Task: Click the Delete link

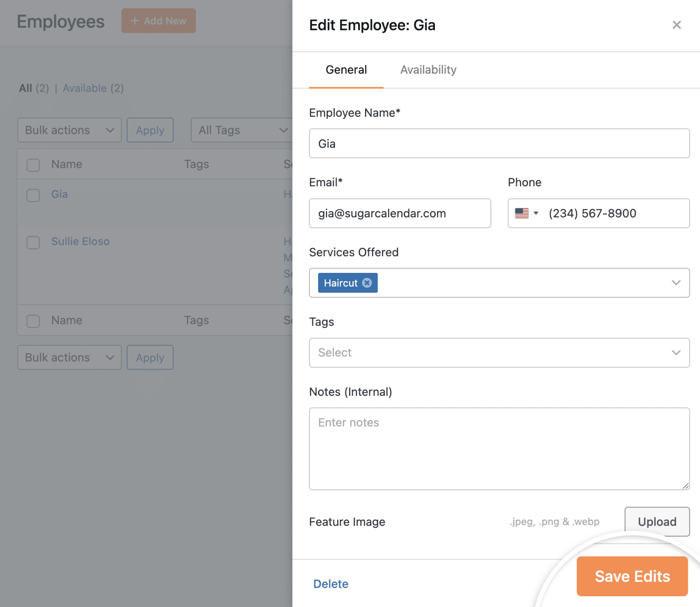Action: tap(330, 583)
